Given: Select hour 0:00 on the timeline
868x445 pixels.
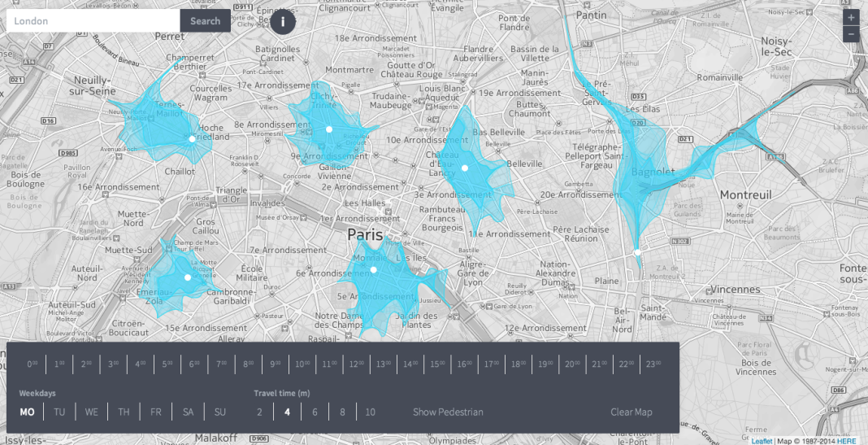Looking at the screenshot, I should point(33,364).
